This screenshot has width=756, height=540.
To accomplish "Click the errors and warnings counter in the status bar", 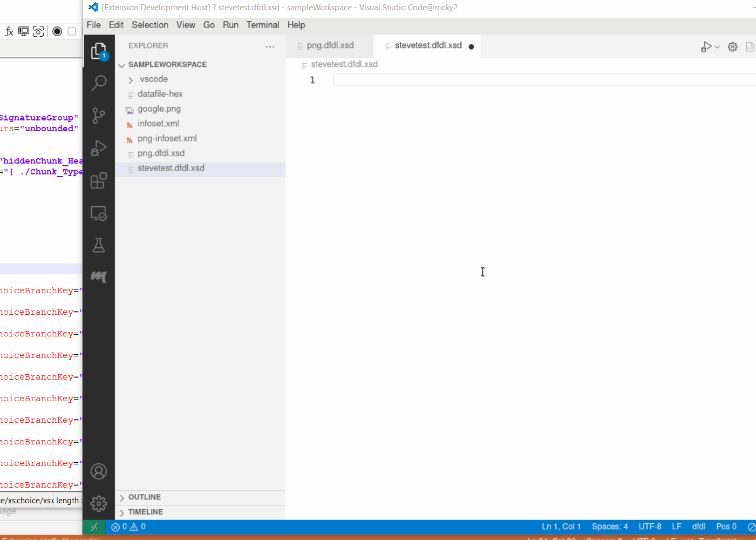I will pyautogui.click(x=128, y=526).
